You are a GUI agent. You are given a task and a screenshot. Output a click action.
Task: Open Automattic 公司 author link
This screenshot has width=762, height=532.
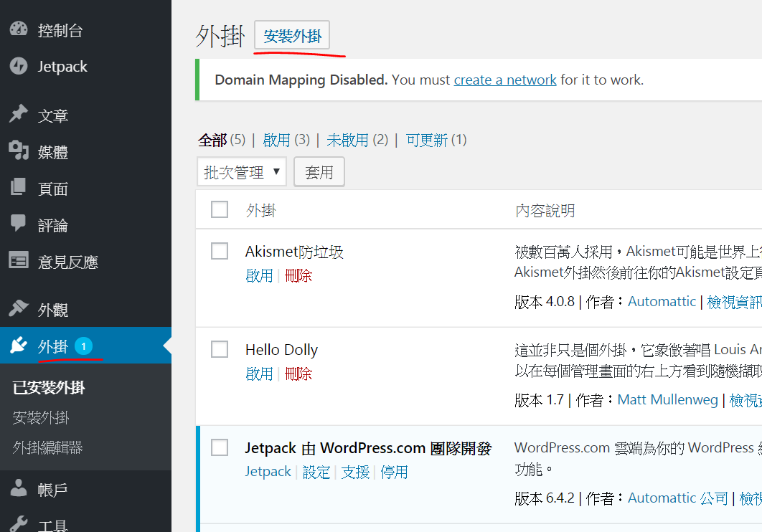pos(678,498)
